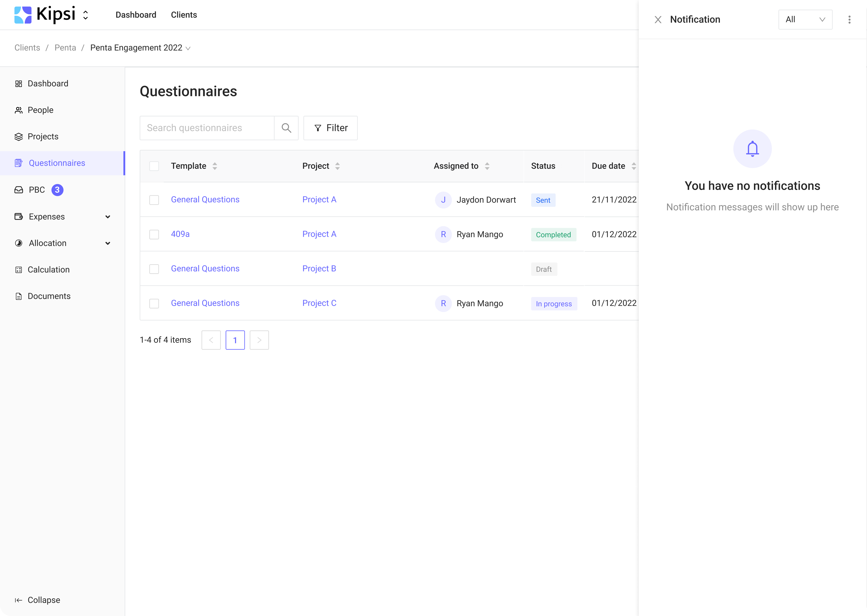Click the Kipsi logo icon

pos(23,15)
